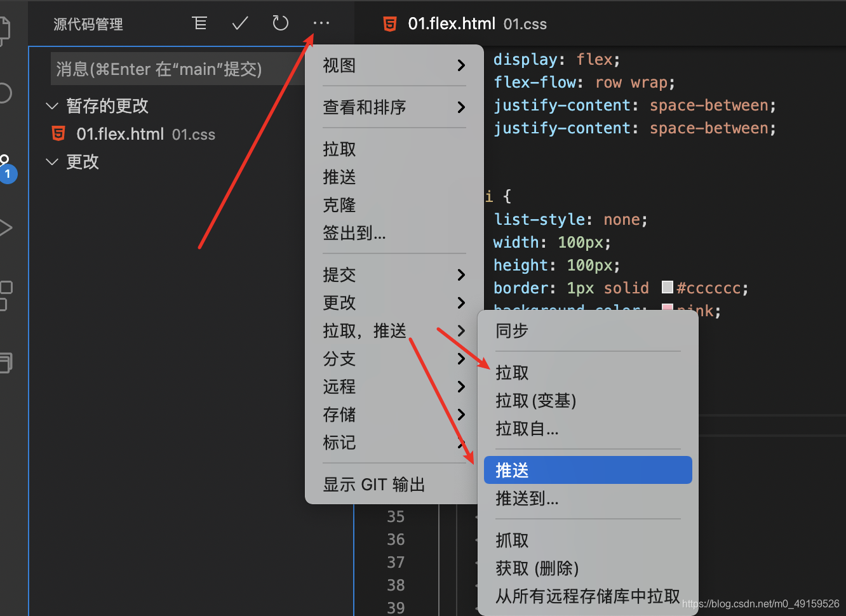Open the Extensions activity bar icon
Viewport: 846px width, 616px height.
coord(5,295)
